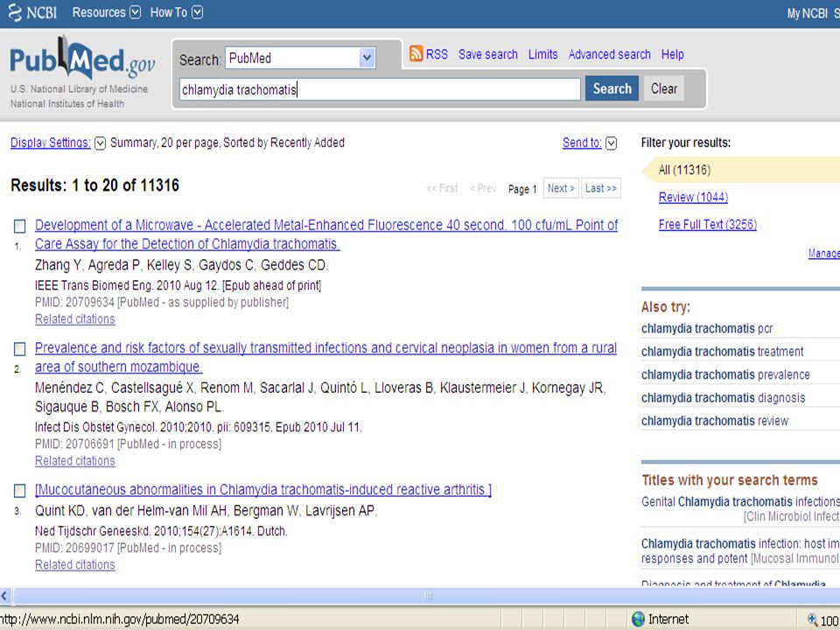Filter by Free Full Text (3256)
840x630 pixels.
click(708, 225)
